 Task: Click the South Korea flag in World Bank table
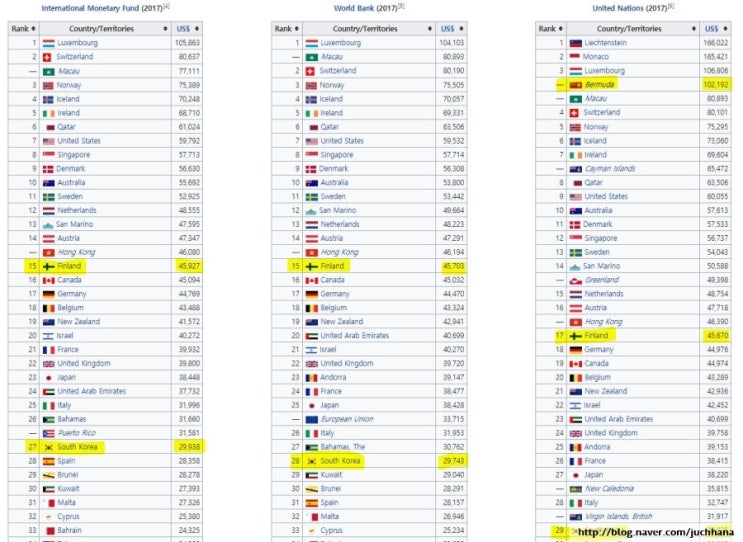(x=311, y=461)
